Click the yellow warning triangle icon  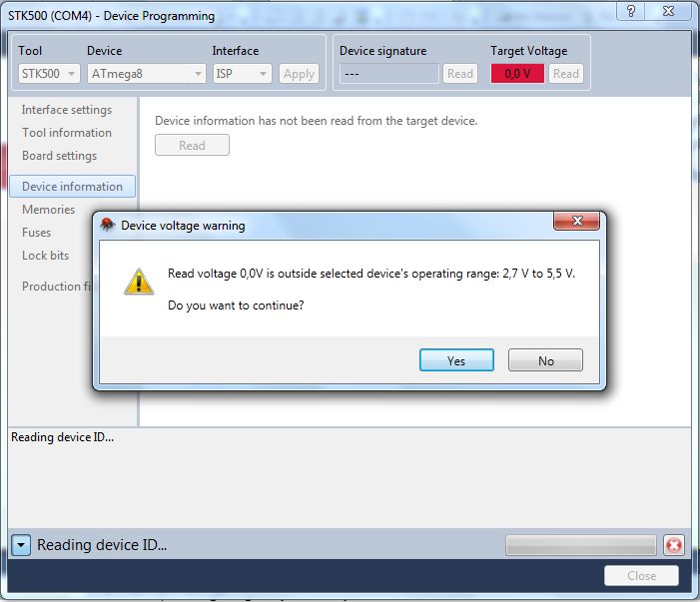coord(139,282)
